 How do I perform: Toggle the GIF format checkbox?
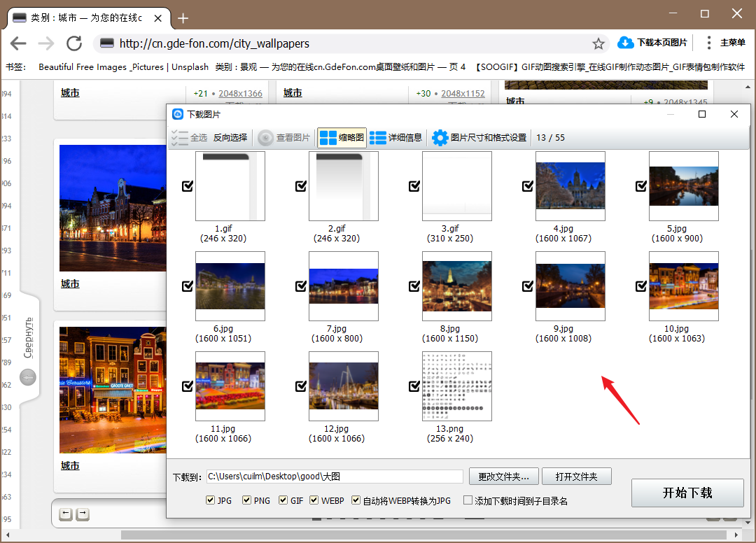283,500
